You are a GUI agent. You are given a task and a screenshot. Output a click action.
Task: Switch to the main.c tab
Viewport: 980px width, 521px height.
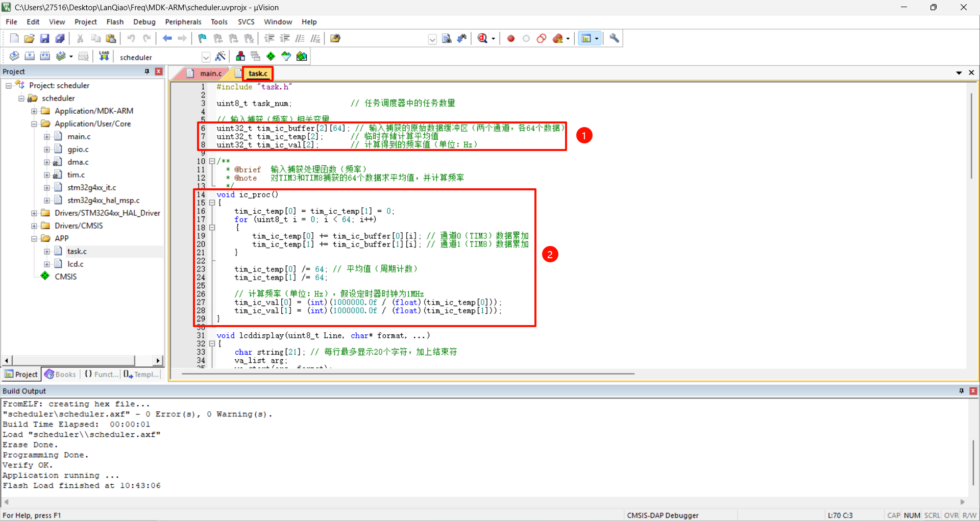pos(210,73)
